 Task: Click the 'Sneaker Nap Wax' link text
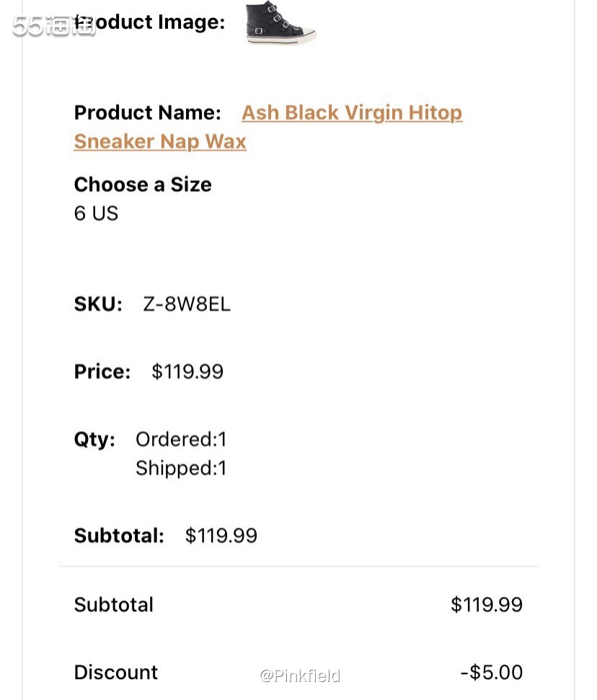point(160,141)
